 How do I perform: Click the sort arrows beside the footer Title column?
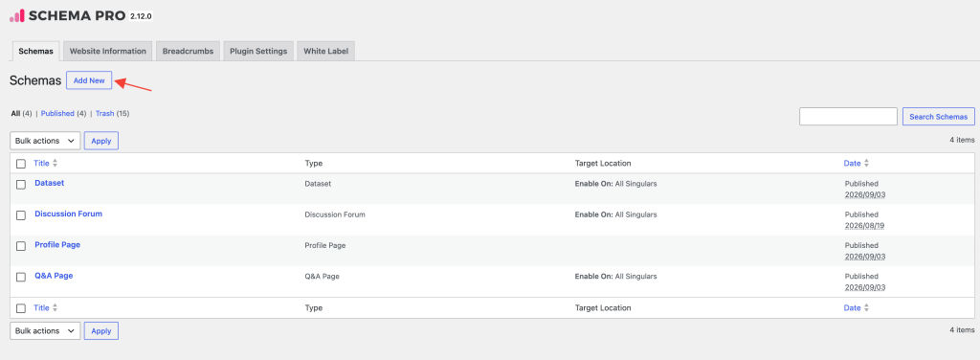click(x=55, y=307)
